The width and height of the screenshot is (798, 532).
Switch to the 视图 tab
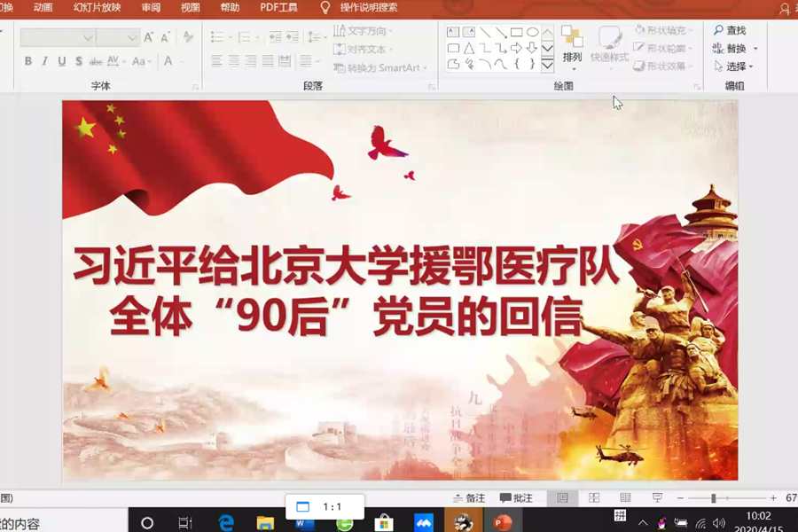(191, 8)
